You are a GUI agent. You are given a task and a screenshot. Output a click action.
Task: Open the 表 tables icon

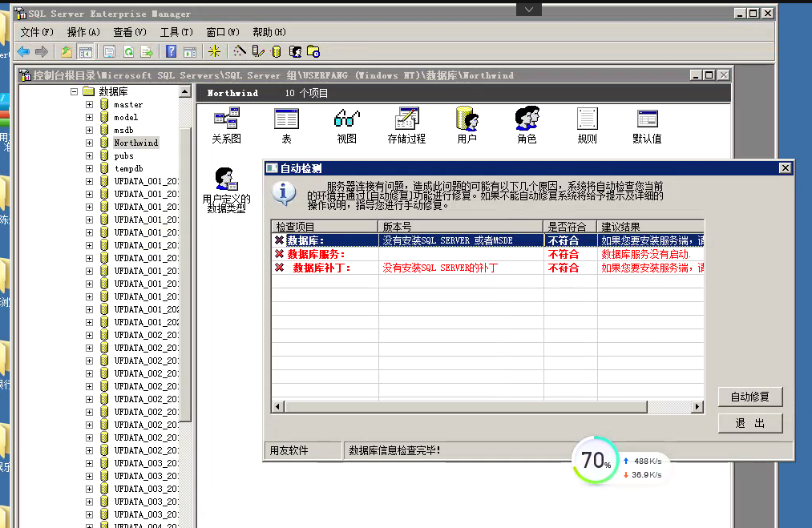(x=286, y=125)
